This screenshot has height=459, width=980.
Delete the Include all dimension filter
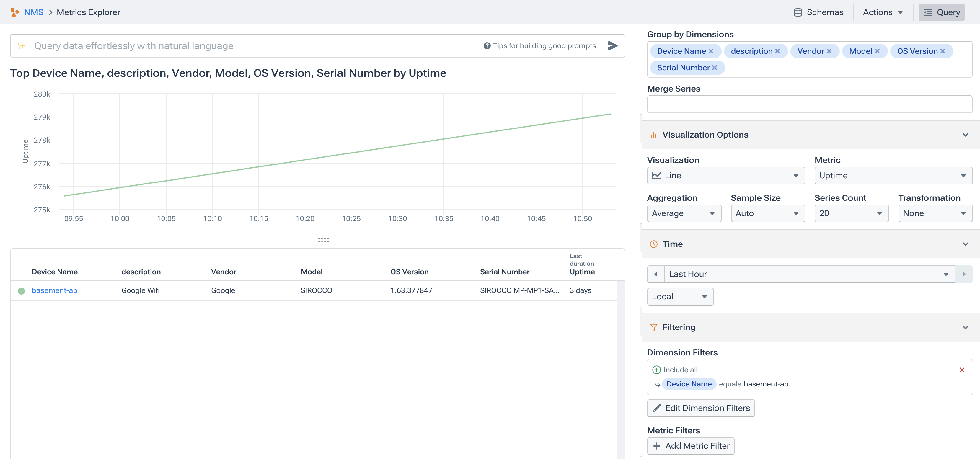click(x=961, y=370)
